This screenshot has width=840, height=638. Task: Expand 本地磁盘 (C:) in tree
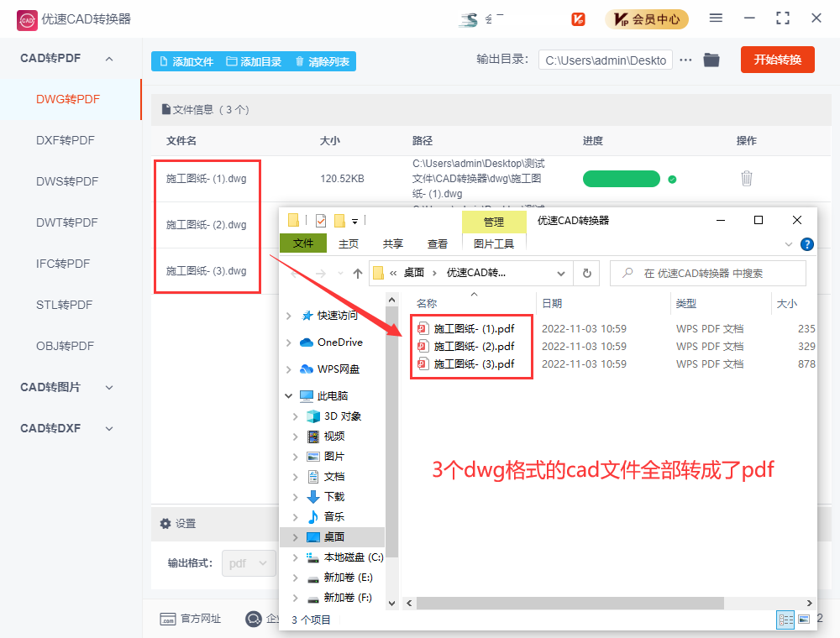295,557
